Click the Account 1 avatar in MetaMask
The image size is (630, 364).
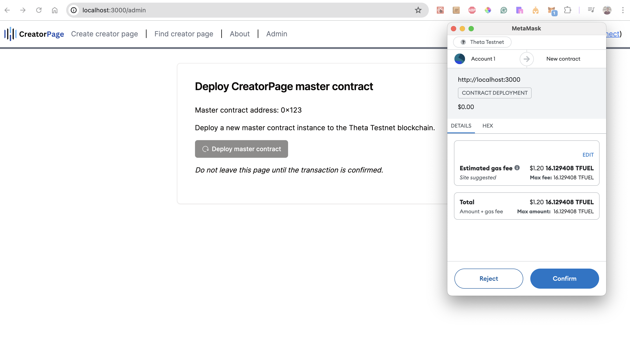click(459, 59)
